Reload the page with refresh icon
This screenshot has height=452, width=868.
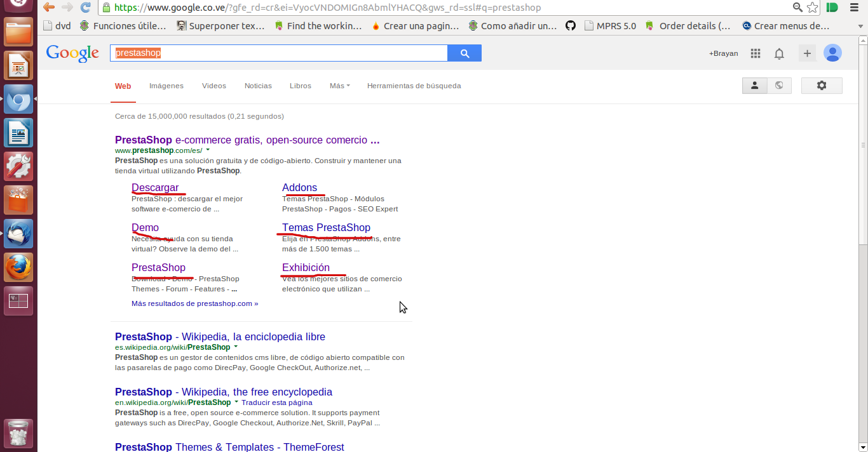point(85,8)
